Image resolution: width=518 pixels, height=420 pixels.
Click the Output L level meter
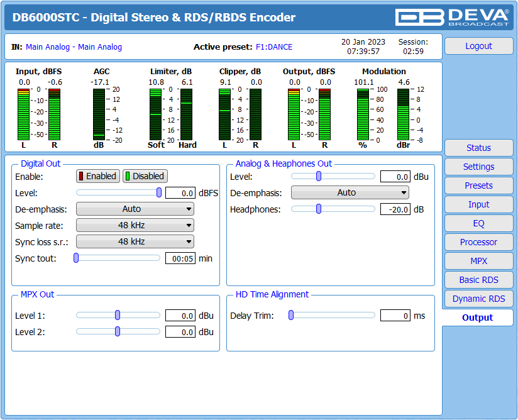point(294,114)
